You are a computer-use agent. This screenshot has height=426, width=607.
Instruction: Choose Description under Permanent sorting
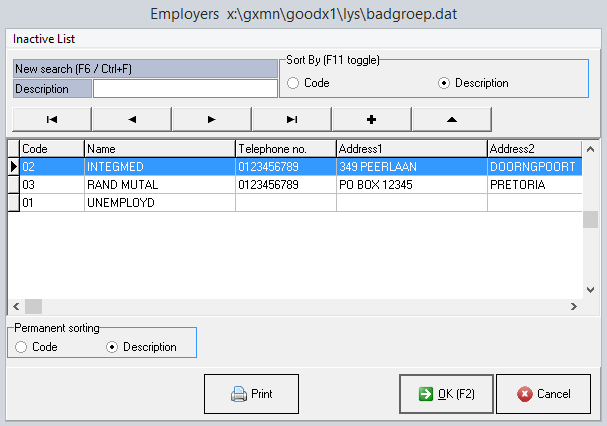click(x=112, y=347)
